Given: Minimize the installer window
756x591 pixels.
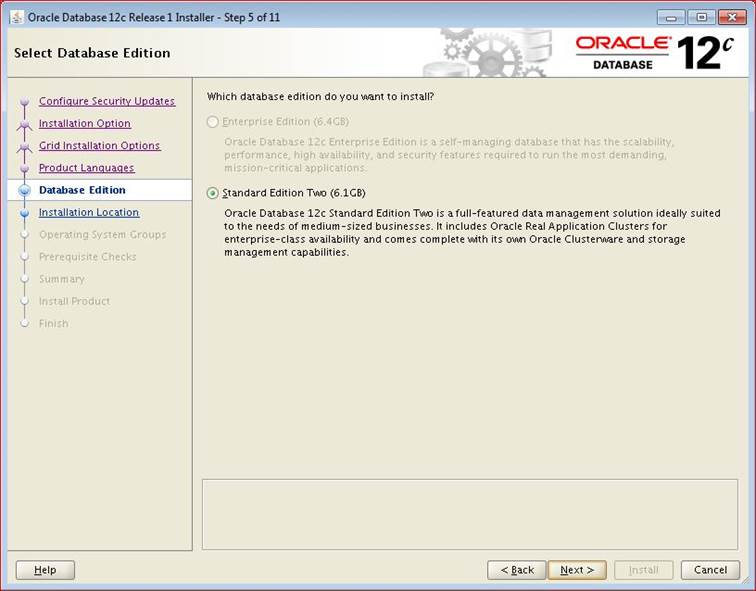Looking at the screenshot, I should (671, 18).
